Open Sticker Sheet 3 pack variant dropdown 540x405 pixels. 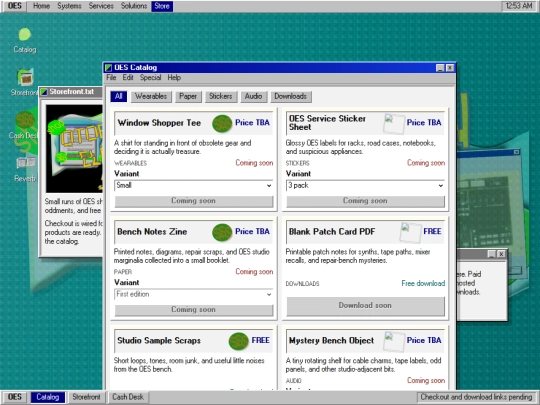365,185
